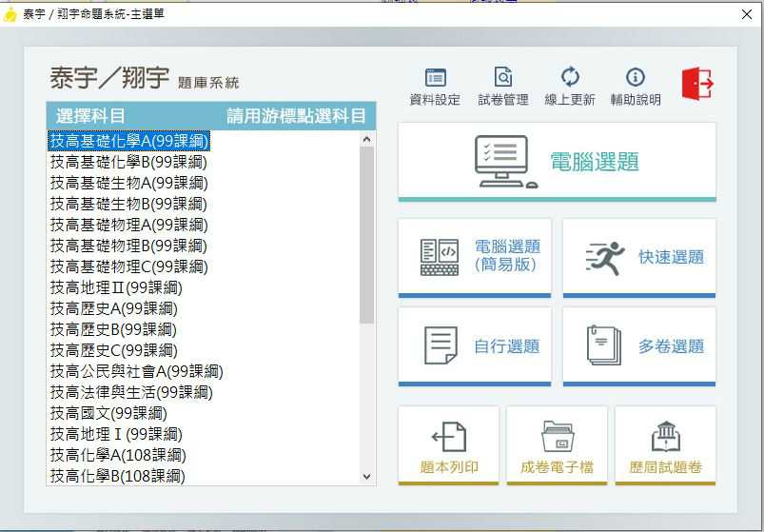Screen dimensions: 764x532
Task: Select 技高基礎物理C(99課綱) subject
Action: [x=129, y=266]
